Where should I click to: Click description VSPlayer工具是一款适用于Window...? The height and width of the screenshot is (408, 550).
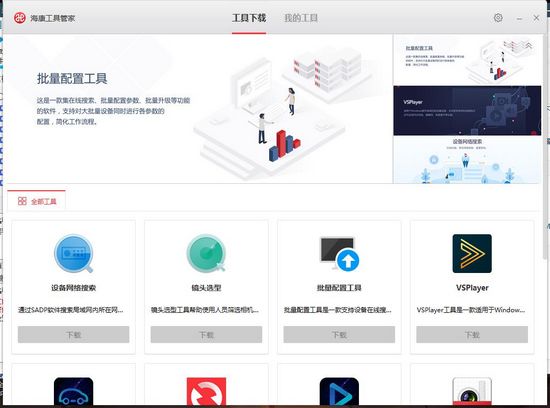[471, 310]
